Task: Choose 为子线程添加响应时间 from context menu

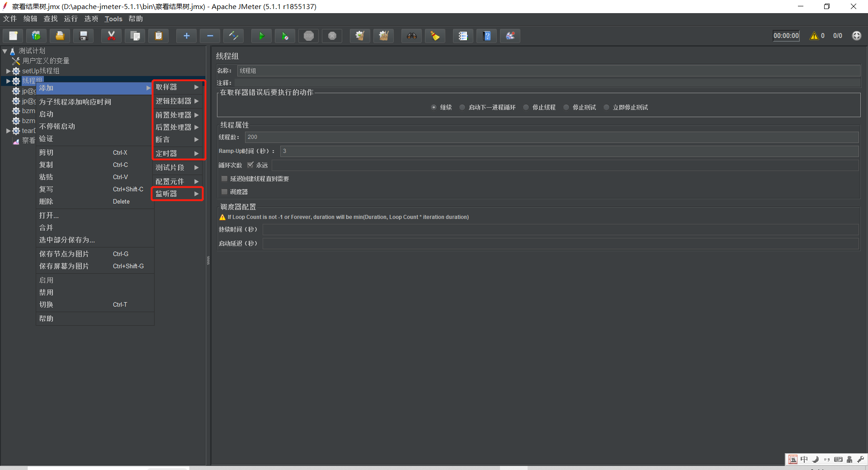Action: (x=95, y=102)
